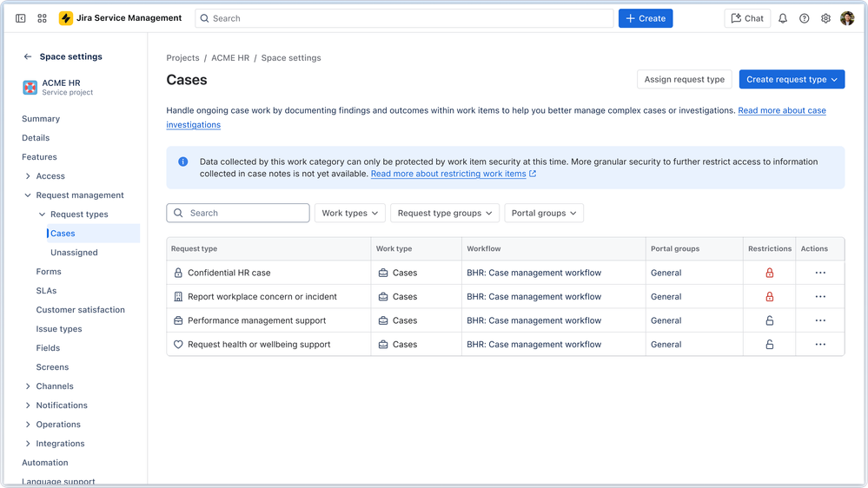Viewport: 868px width, 488px height.
Task: Click the external link icon after restricting work items
Action: [533, 174]
